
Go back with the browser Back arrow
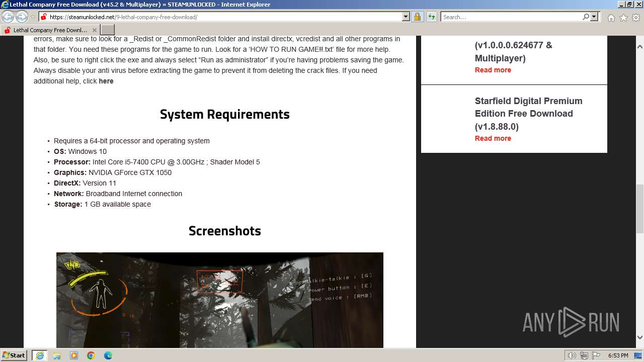(8, 17)
